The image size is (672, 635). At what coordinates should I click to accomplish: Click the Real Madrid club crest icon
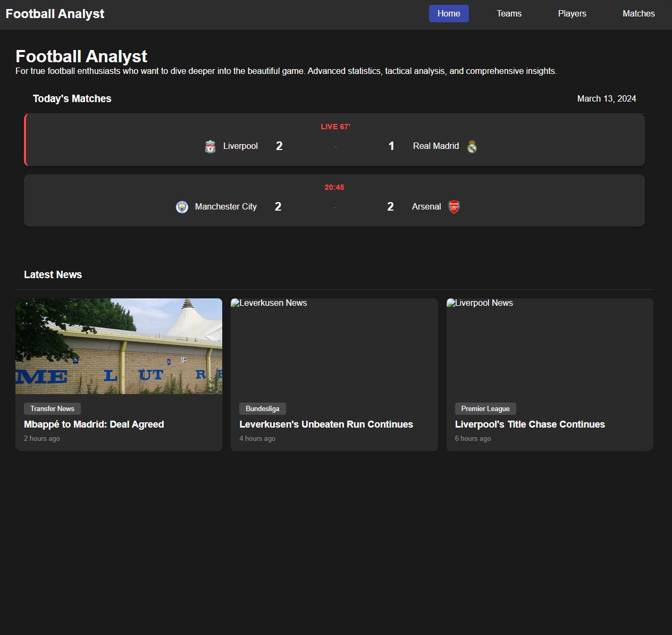(x=471, y=146)
